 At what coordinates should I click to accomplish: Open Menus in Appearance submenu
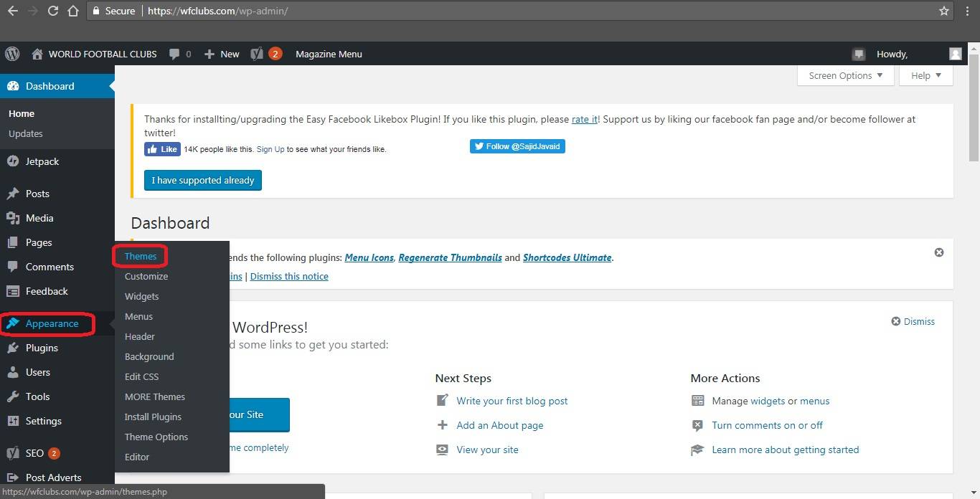click(x=138, y=316)
